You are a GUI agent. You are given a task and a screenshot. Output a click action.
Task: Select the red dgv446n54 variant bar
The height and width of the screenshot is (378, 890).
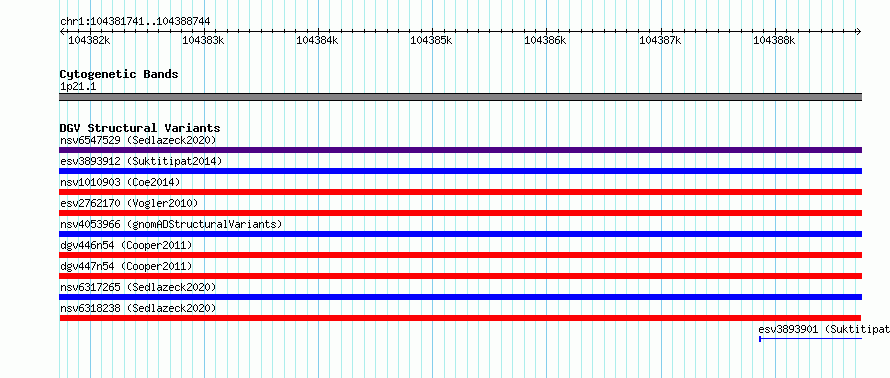coord(460,255)
